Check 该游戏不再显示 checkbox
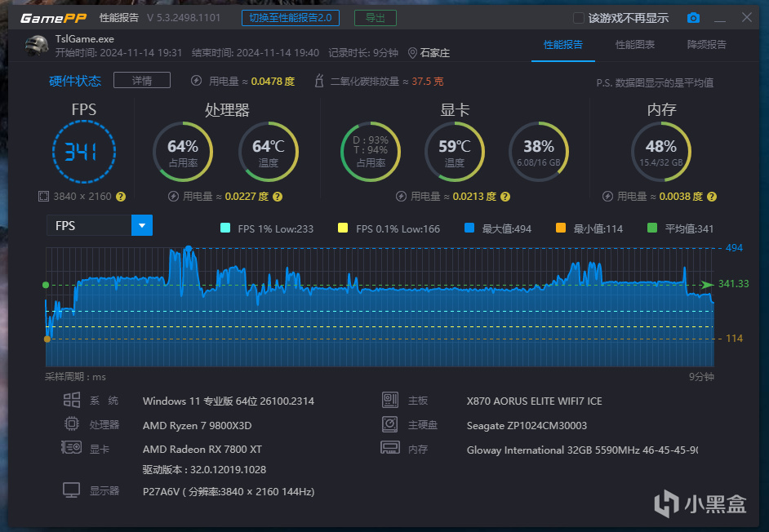The width and height of the screenshot is (769, 532). click(x=579, y=18)
